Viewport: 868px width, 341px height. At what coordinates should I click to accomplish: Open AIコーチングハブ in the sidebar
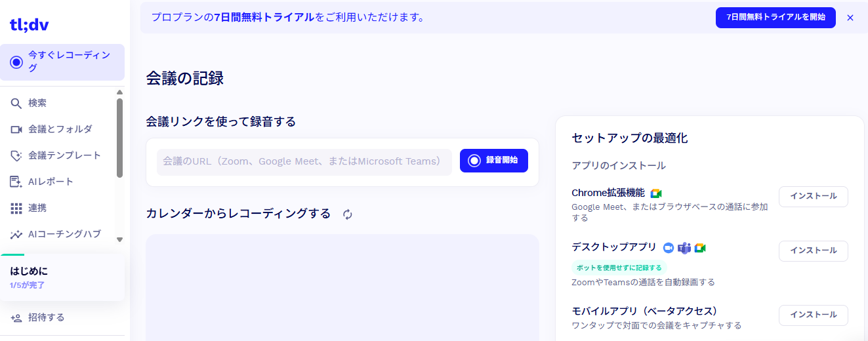[57, 234]
